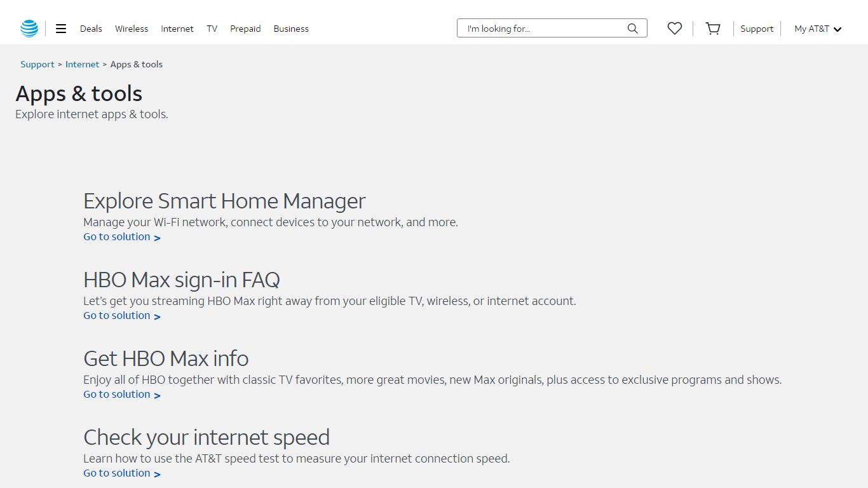Open the TV menu

click(x=212, y=29)
